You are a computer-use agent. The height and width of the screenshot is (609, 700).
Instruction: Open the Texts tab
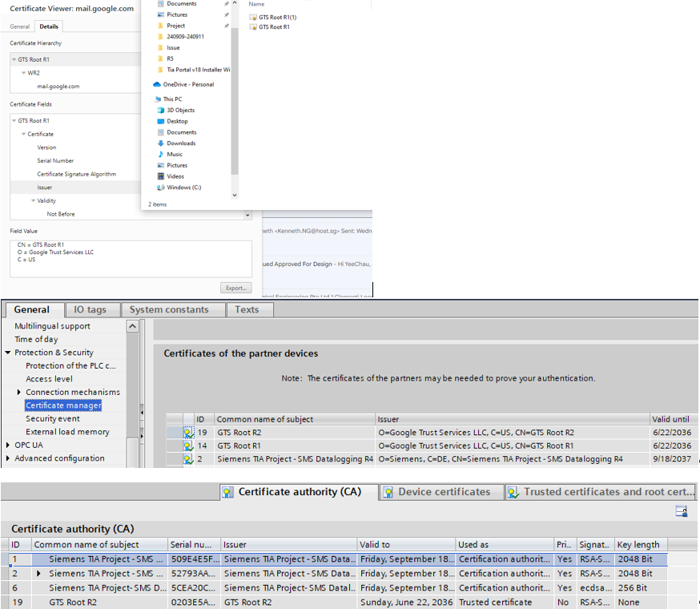coord(250,309)
